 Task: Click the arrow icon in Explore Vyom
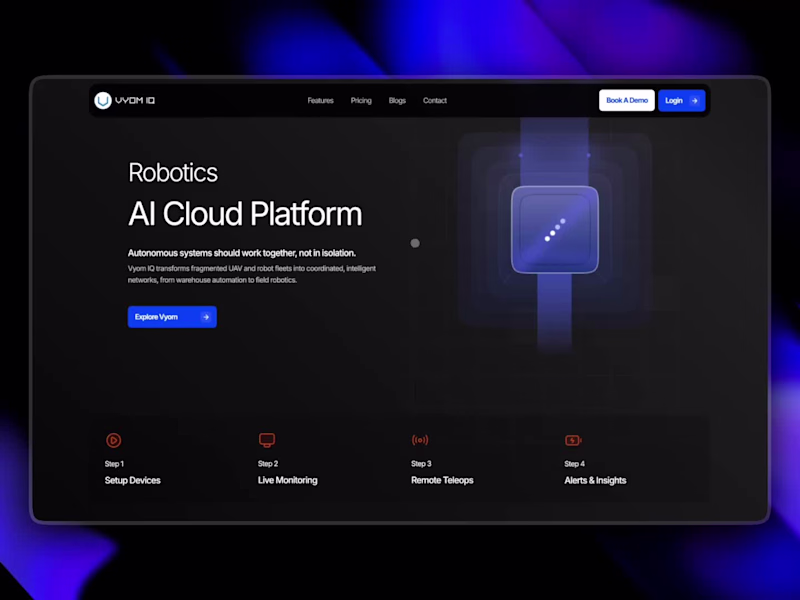tap(206, 317)
